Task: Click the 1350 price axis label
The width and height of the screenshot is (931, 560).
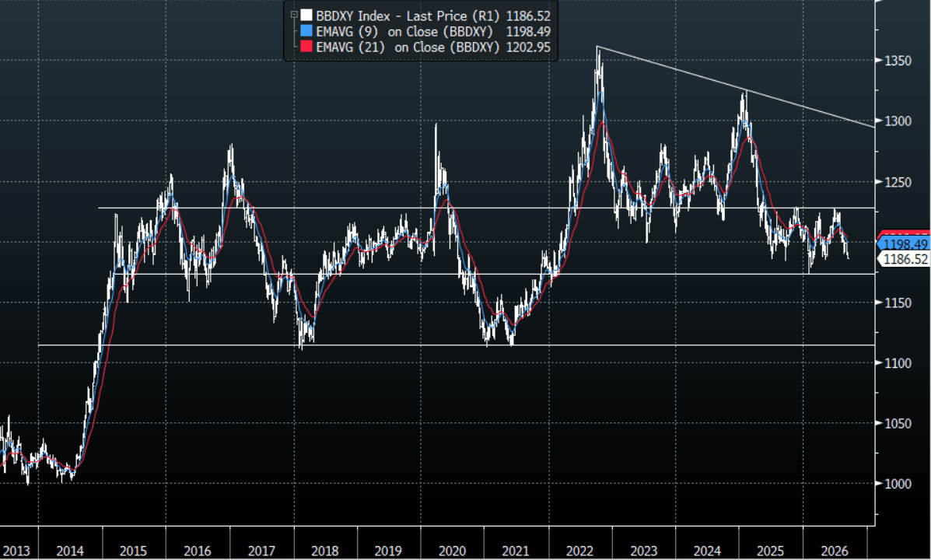Action: point(898,61)
